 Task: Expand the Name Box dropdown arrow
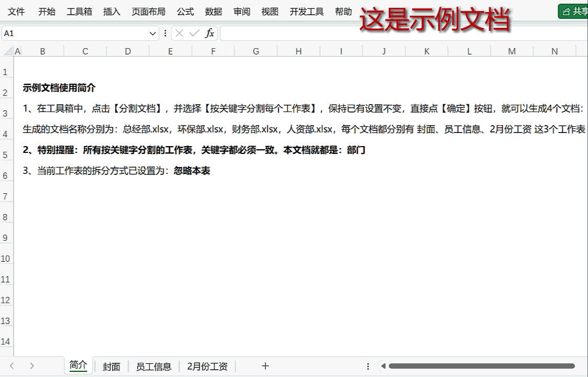point(153,34)
